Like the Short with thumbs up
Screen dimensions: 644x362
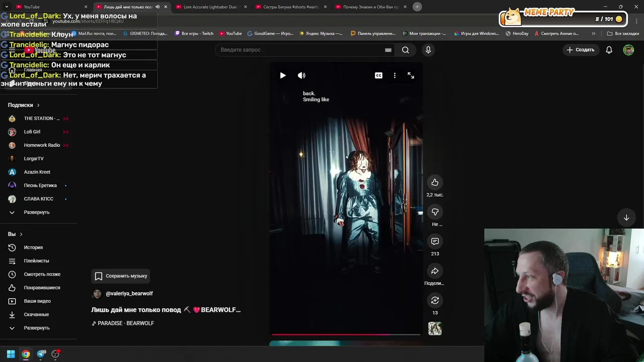tap(435, 183)
